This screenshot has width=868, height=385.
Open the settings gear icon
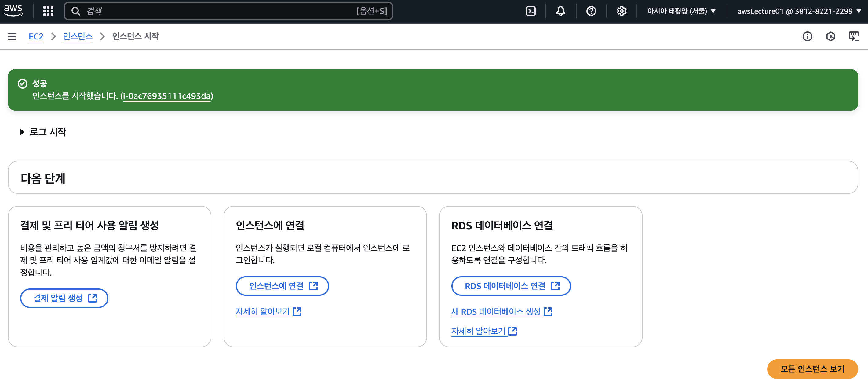click(622, 11)
